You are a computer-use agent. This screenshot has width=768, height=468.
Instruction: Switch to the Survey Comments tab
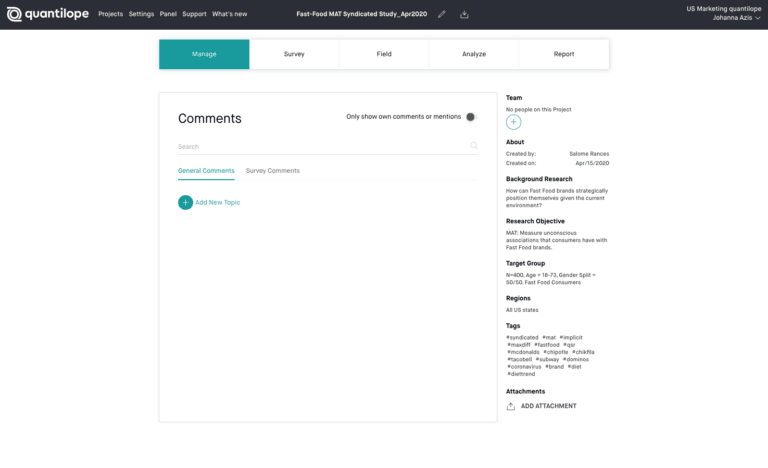(x=272, y=171)
